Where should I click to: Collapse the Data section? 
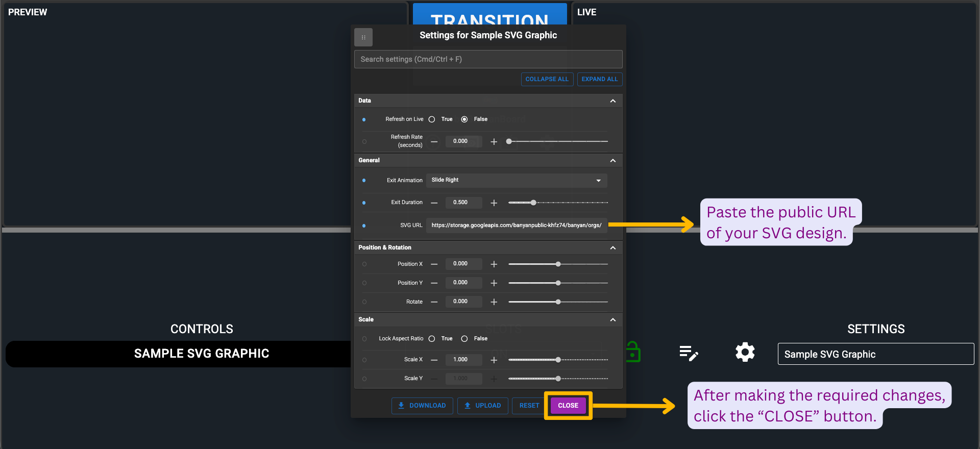612,101
